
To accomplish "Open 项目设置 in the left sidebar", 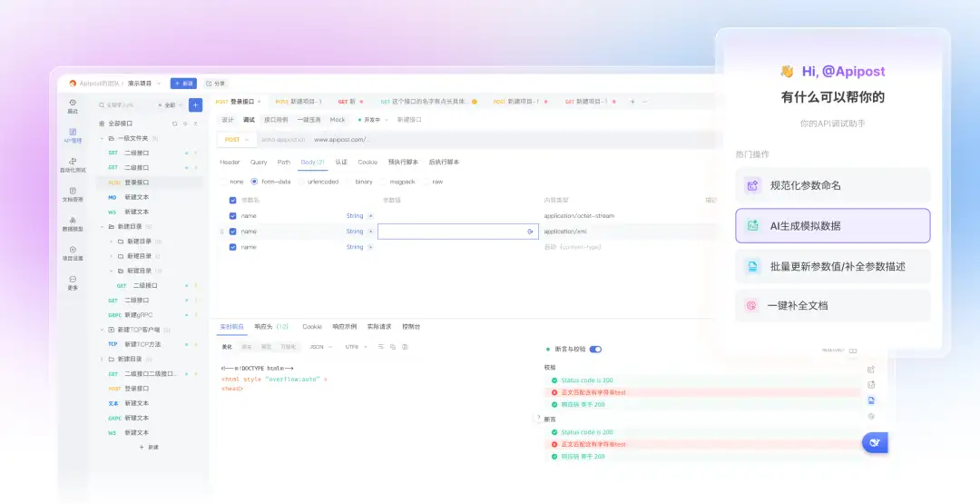I will 73,252.
